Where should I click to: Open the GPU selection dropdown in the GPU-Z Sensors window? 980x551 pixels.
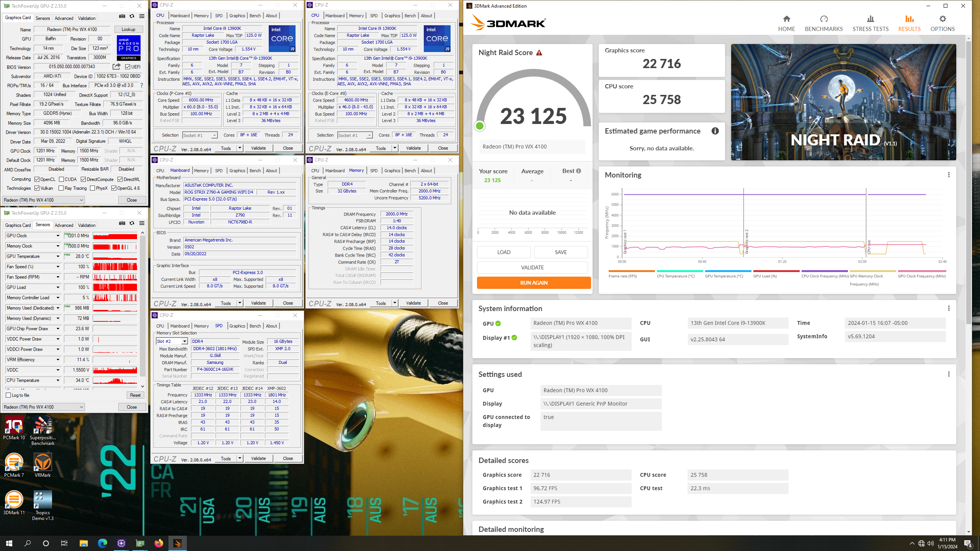[x=43, y=407]
